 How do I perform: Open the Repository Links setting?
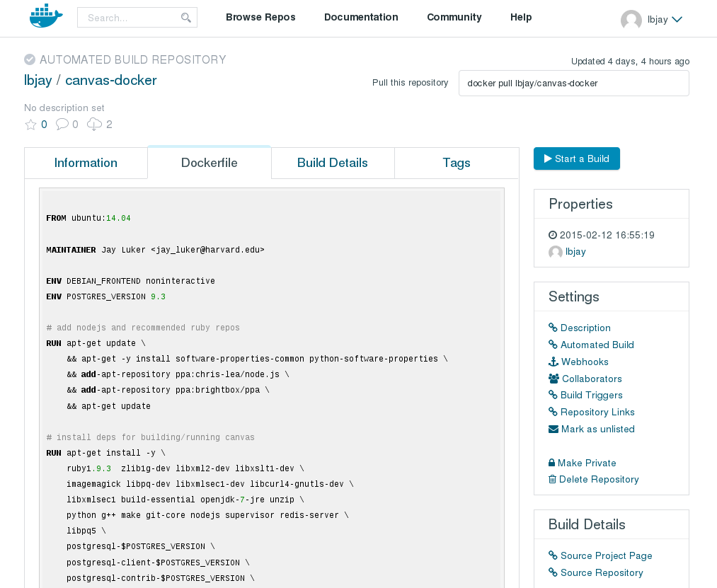point(597,412)
